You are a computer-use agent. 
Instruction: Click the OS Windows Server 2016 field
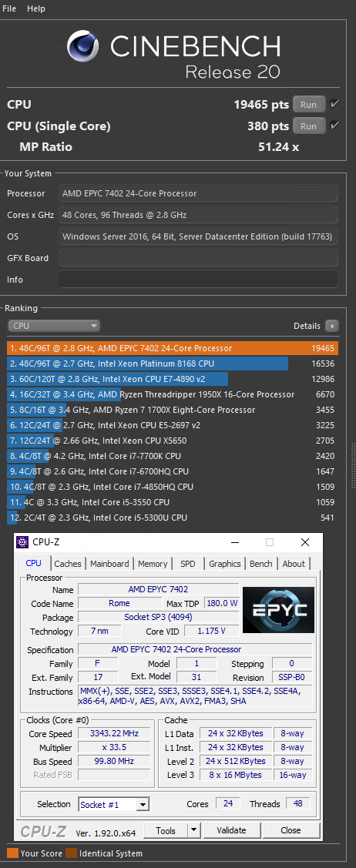click(198, 236)
